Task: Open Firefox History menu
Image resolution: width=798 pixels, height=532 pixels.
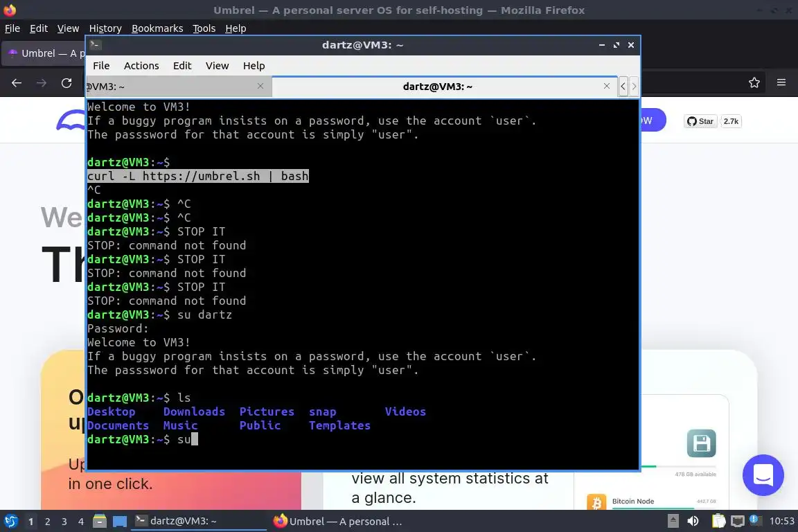Action: coord(105,28)
